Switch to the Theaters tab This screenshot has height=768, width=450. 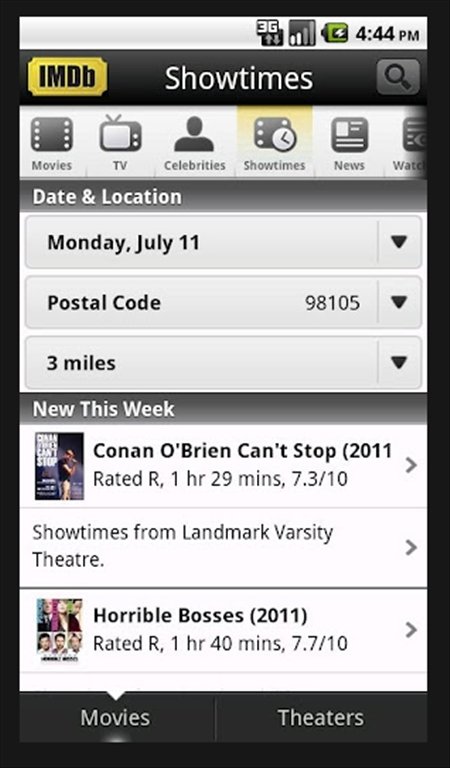click(x=321, y=718)
